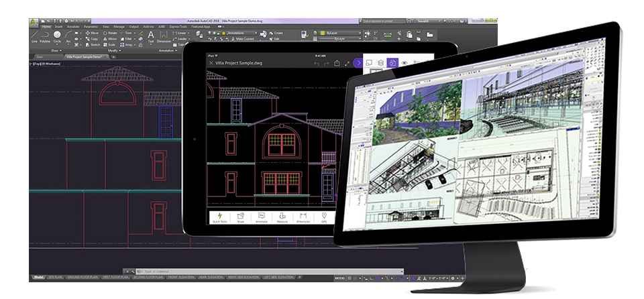Open the Output ribbon tab
644x299 pixels.
click(134, 27)
